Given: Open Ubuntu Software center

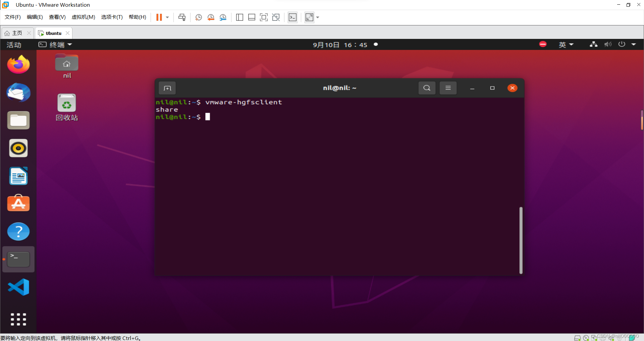Looking at the screenshot, I should point(18,204).
